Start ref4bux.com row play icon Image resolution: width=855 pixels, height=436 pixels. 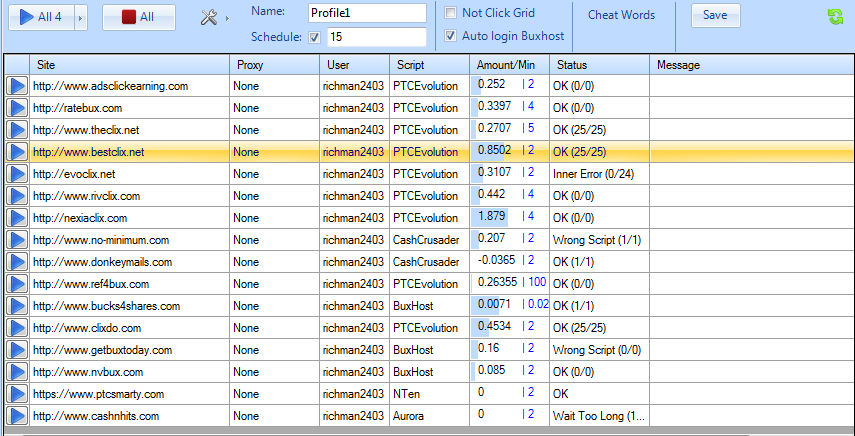coord(17,284)
